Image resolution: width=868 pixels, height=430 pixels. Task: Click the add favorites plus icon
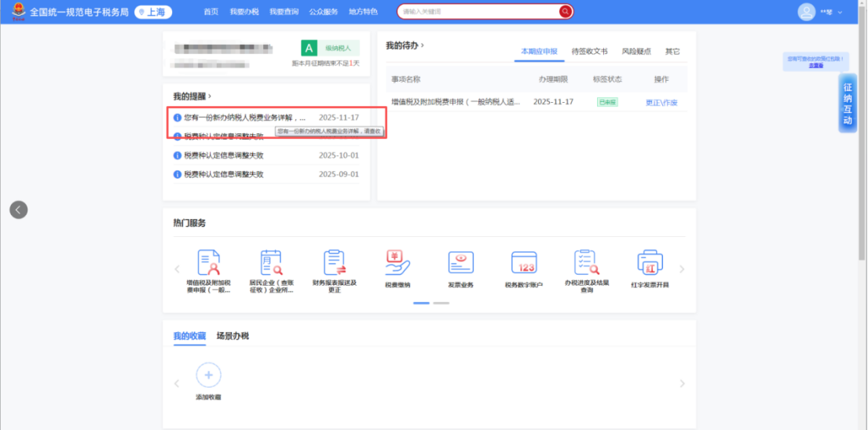208,375
